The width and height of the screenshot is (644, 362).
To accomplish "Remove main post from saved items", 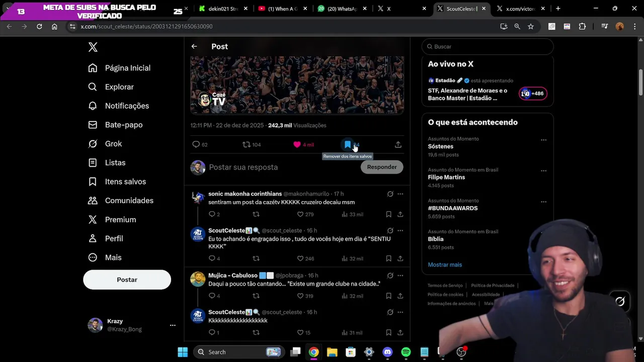I will click(x=348, y=144).
